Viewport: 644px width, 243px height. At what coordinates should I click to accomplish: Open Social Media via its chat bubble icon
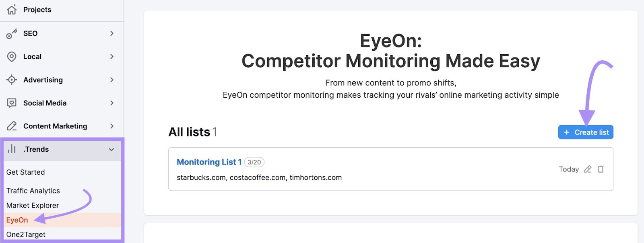[x=12, y=103]
